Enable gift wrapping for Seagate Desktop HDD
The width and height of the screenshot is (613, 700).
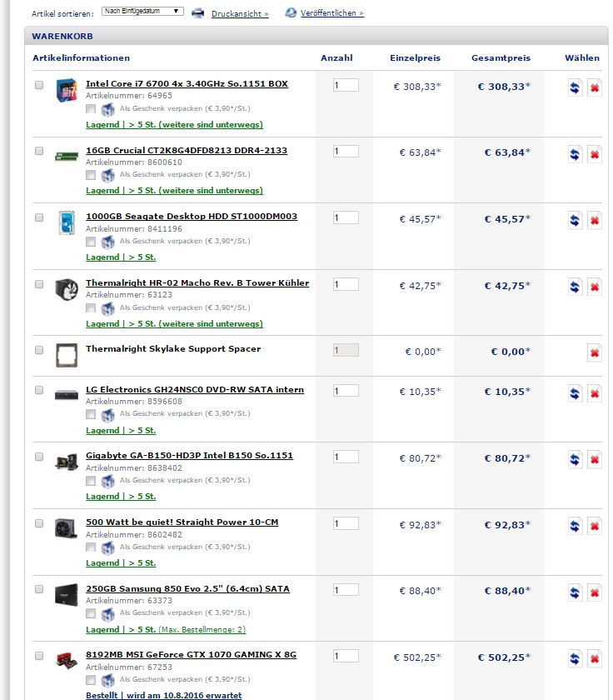[91, 242]
